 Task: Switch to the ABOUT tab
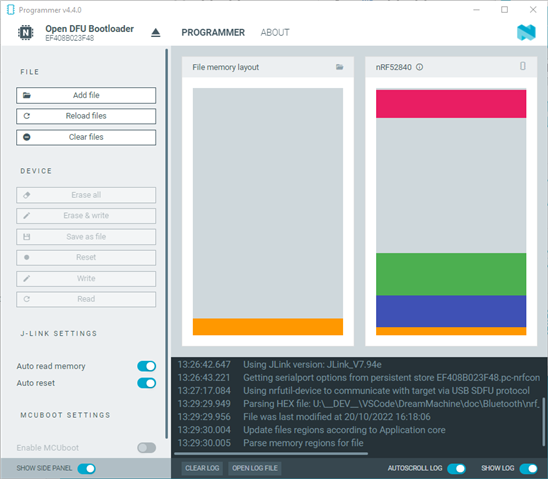pyautogui.click(x=275, y=32)
